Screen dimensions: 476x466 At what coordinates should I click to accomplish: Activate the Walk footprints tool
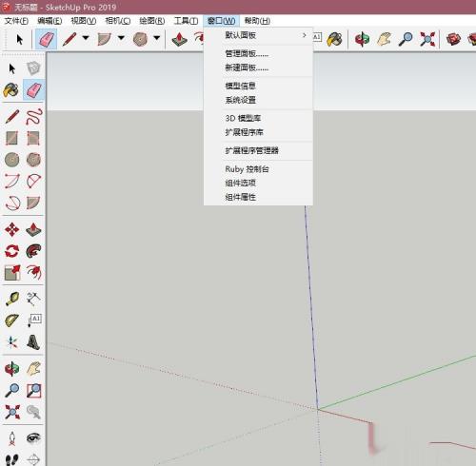point(12,459)
